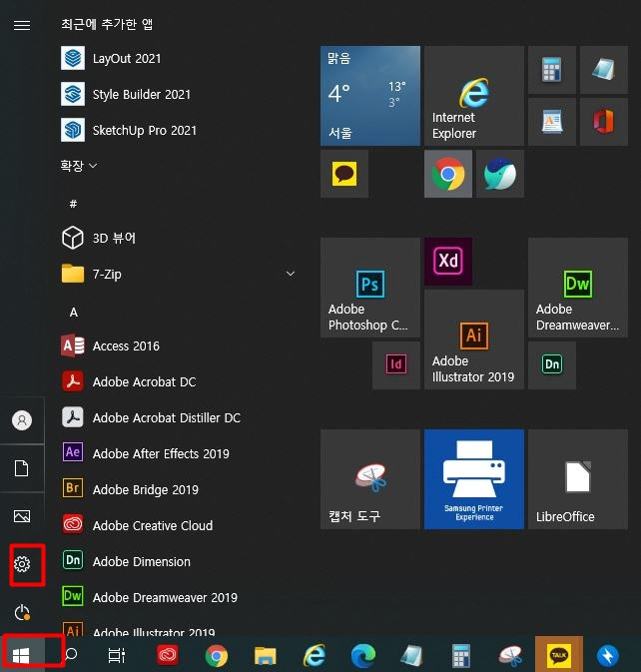Open Calculator from the taskbar
This screenshot has width=641, height=672.
pos(461,655)
